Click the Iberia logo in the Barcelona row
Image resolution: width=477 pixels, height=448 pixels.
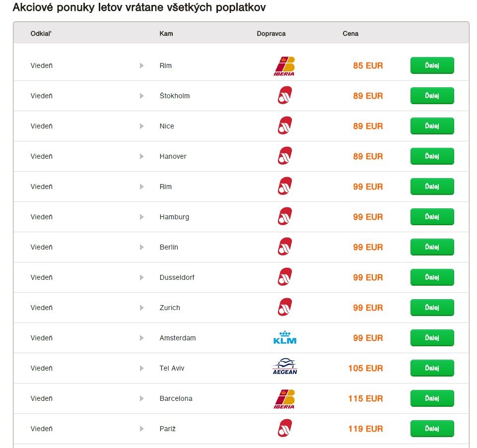pos(284,399)
